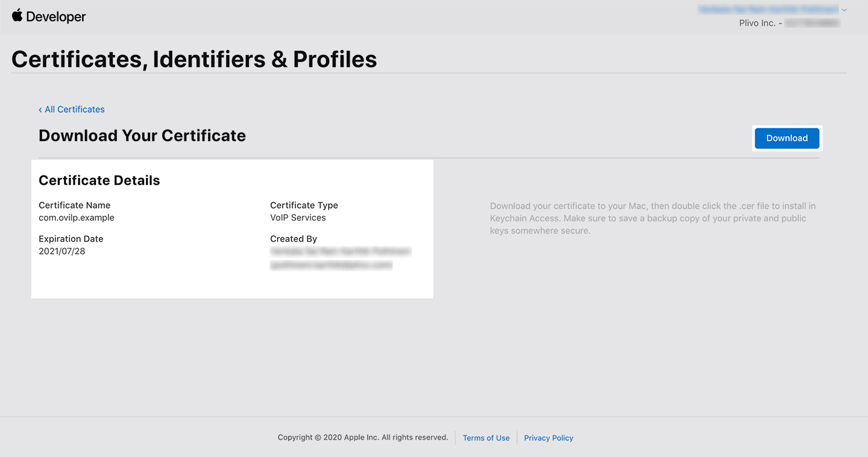This screenshot has height=457, width=868.
Task: Click the VoIP Services certificate type
Action: (x=298, y=218)
